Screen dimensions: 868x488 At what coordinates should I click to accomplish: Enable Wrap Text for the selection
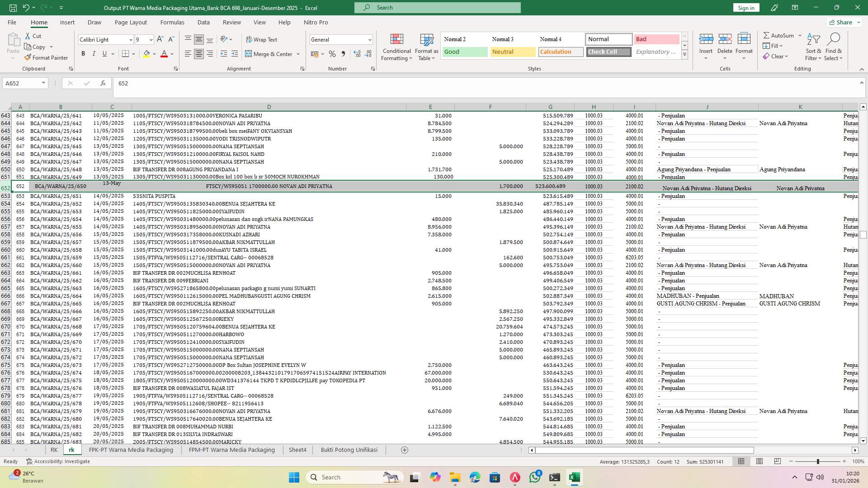[x=262, y=39]
